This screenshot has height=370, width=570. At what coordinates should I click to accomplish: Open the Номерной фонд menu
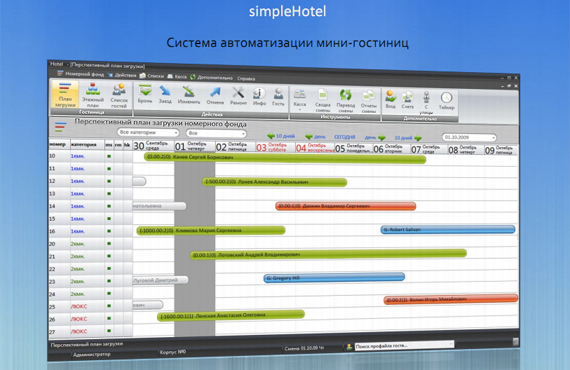(x=81, y=74)
